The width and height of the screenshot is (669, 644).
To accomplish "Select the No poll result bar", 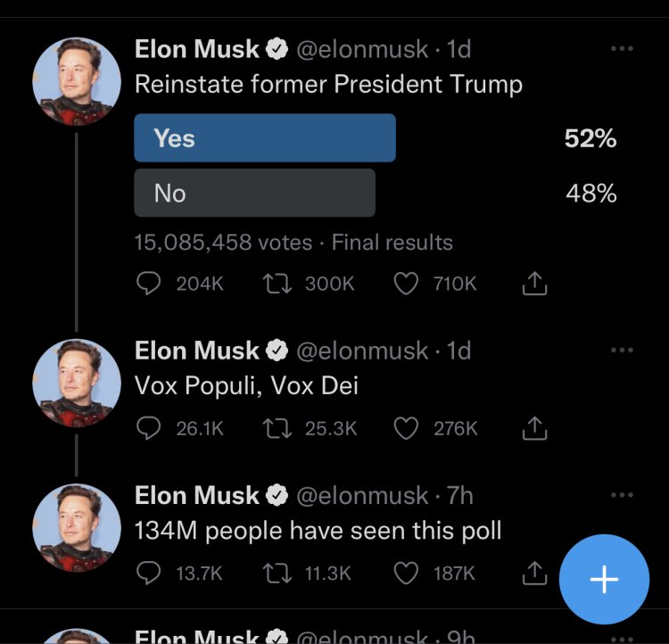I will pyautogui.click(x=254, y=193).
